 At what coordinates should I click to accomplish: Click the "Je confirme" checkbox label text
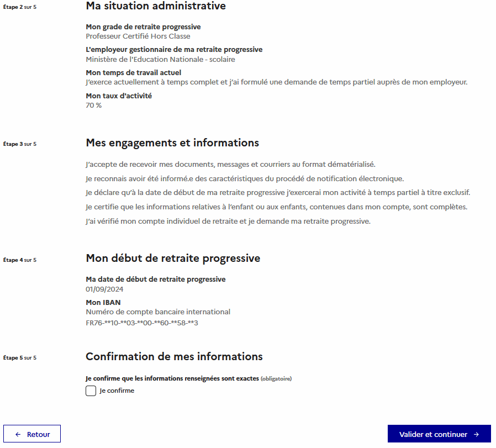point(117,391)
